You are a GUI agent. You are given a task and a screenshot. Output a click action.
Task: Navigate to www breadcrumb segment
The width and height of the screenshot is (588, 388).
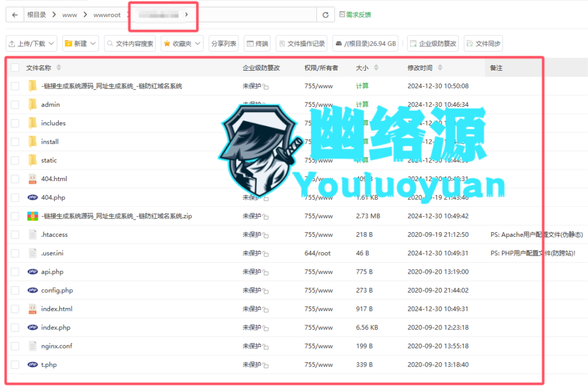[69, 15]
